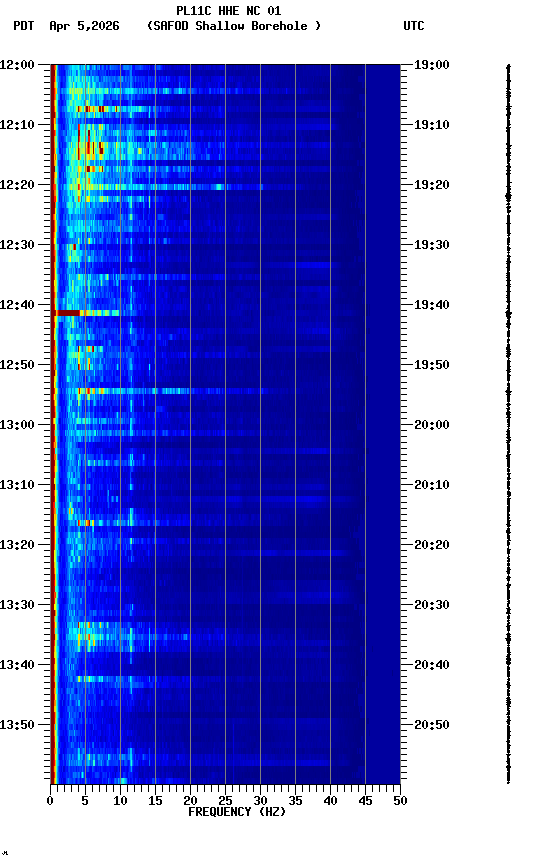The height and width of the screenshot is (864, 552).
Task: Click the 30 Hz frequency tick label
Action: click(x=260, y=801)
